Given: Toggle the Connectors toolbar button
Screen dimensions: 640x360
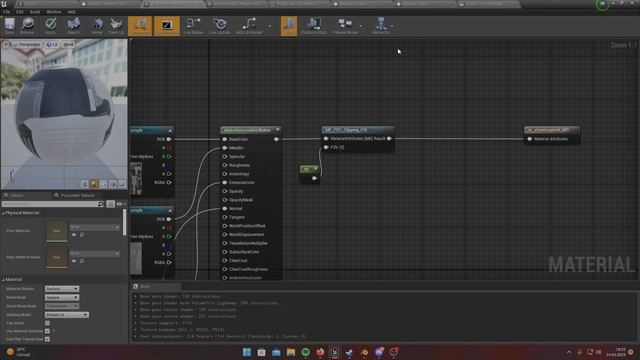Looking at the screenshot, I should coord(140,26).
